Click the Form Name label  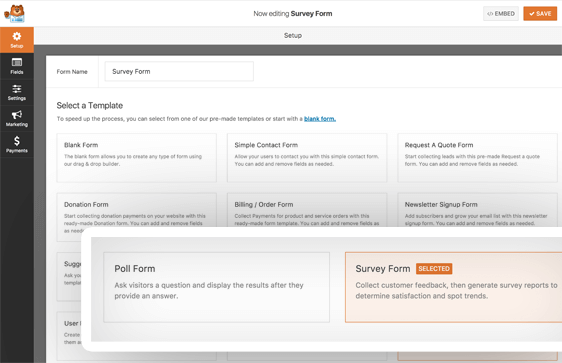(72, 72)
